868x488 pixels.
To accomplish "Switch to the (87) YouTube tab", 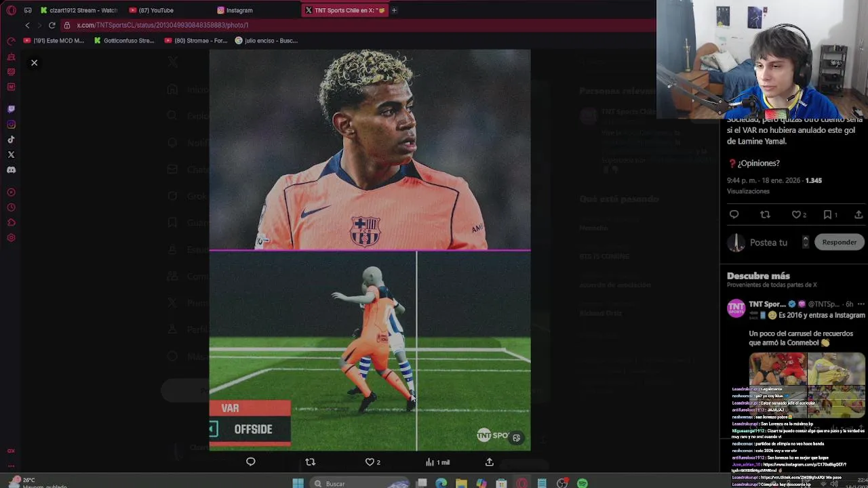I will [x=156, y=10].
